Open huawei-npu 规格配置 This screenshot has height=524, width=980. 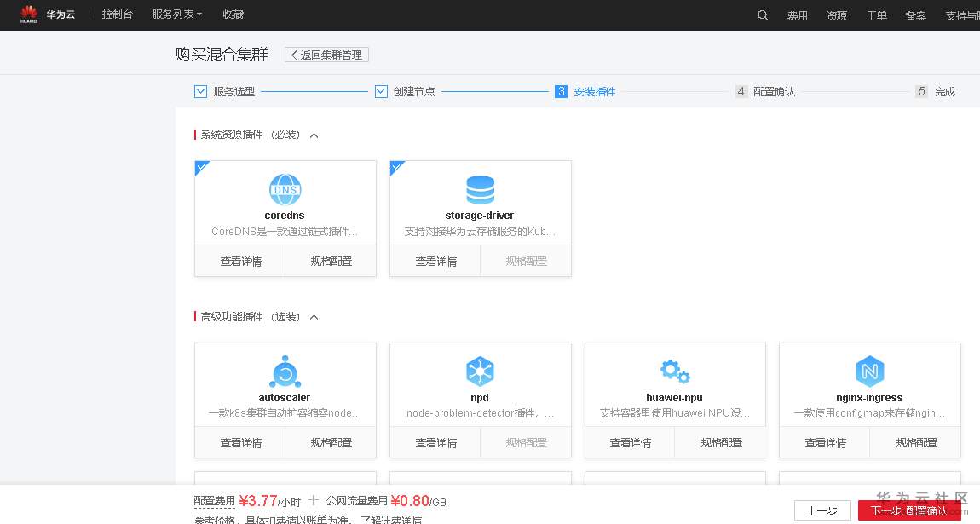pos(721,443)
